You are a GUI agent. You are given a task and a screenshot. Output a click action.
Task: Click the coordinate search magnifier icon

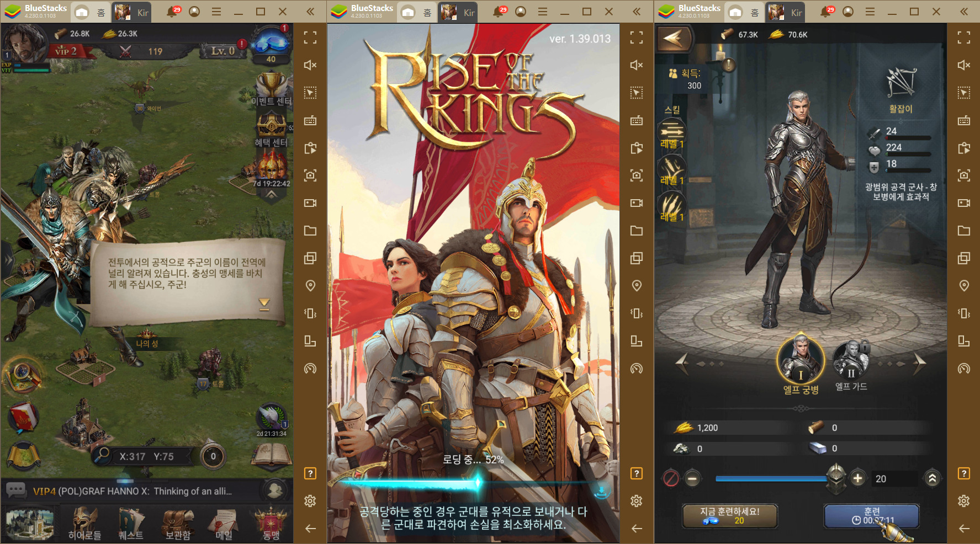(x=102, y=455)
